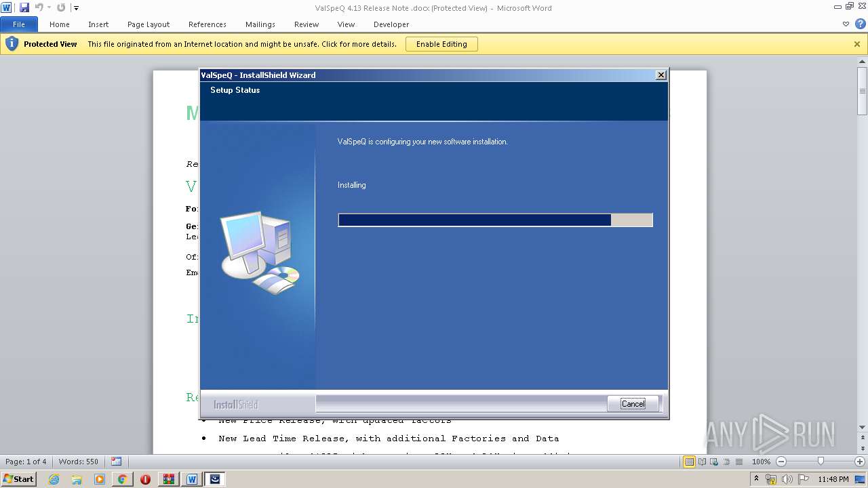Click the scroll up arrow in Word
Image resolution: width=868 pixels, height=488 pixels.
(x=863, y=62)
